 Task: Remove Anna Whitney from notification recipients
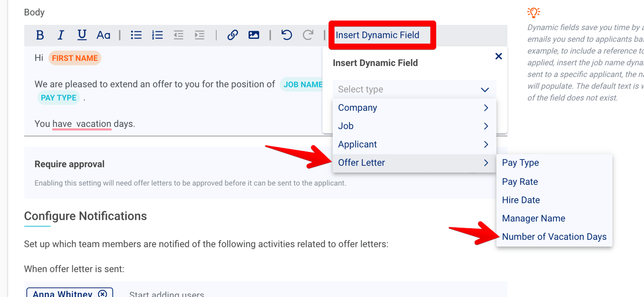[102, 294]
